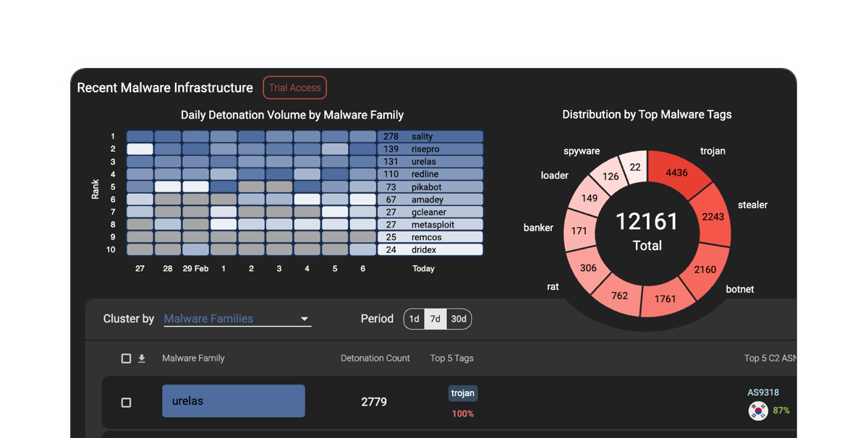This screenshot has height=438, width=868.
Task: Click the Trial Access button
Action: click(x=294, y=87)
